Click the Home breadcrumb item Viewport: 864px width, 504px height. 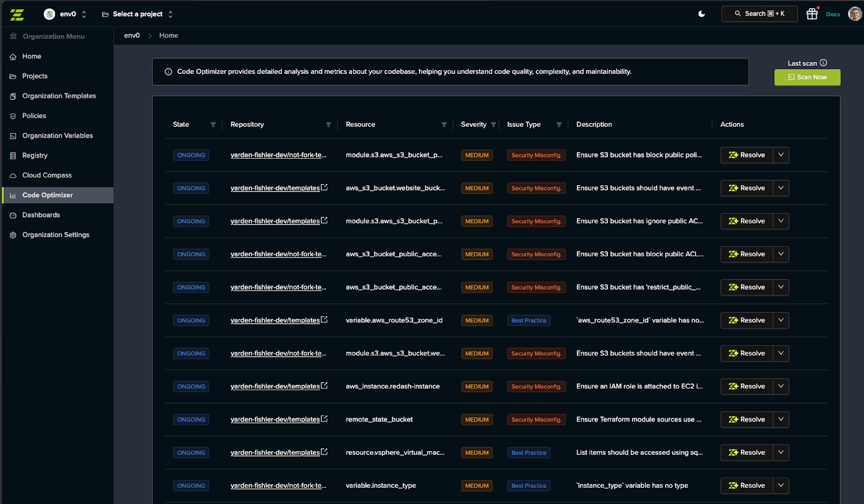pyautogui.click(x=168, y=35)
